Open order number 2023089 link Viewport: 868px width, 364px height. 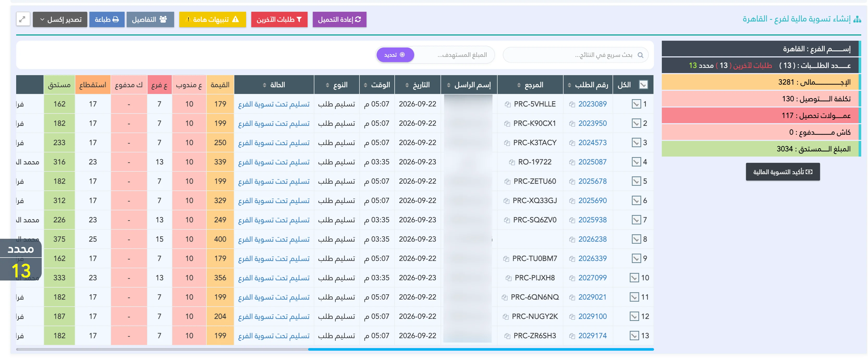tap(592, 104)
